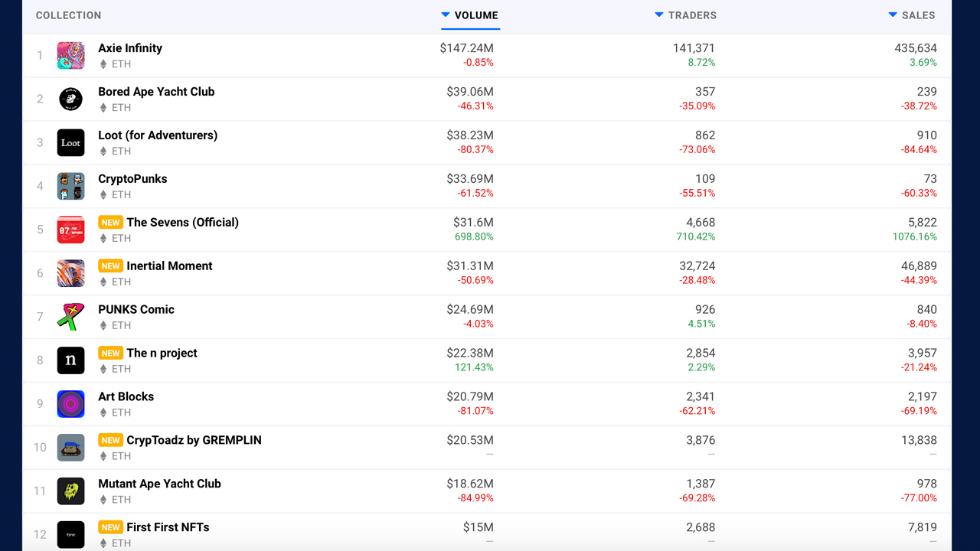Click the $33.69M volume value
The height and width of the screenshot is (551, 980).
pyautogui.click(x=470, y=179)
